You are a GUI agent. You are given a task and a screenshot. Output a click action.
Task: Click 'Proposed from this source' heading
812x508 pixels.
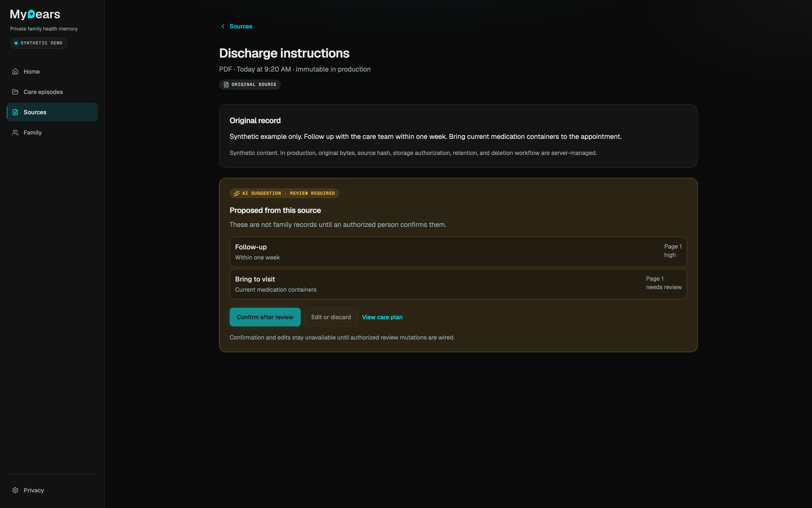(275, 210)
